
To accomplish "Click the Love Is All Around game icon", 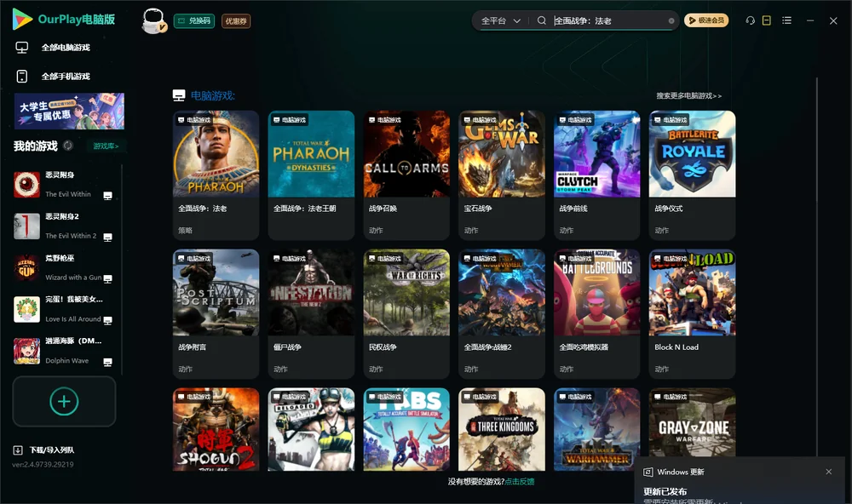I will click(26, 310).
